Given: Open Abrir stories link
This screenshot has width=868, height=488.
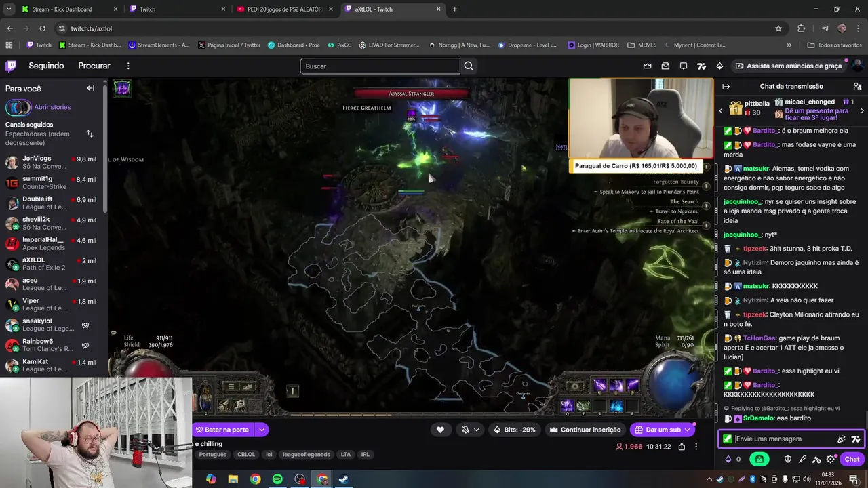Looking at the screenshot, I should [x=52, y=107].
